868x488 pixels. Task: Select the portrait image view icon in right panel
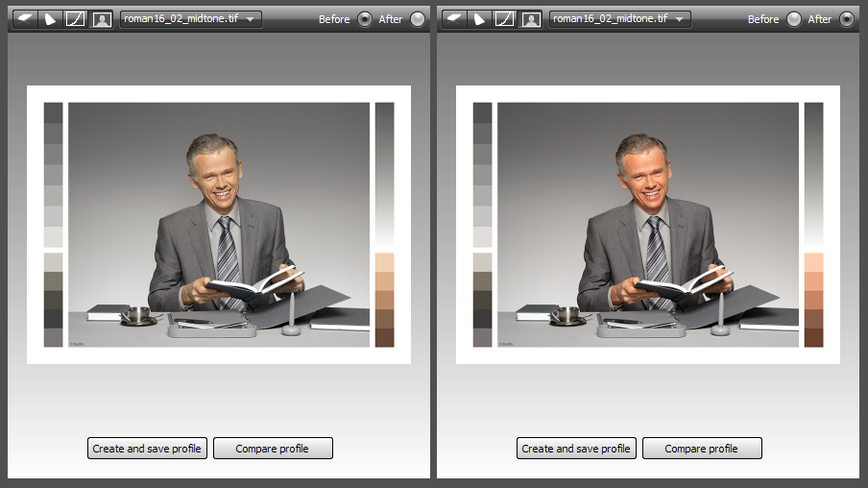(x=531, y=19)
